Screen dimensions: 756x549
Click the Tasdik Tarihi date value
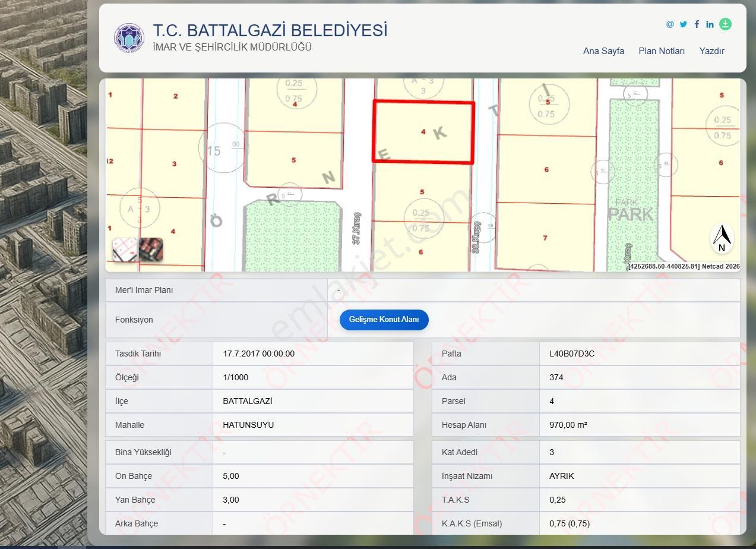258,354
